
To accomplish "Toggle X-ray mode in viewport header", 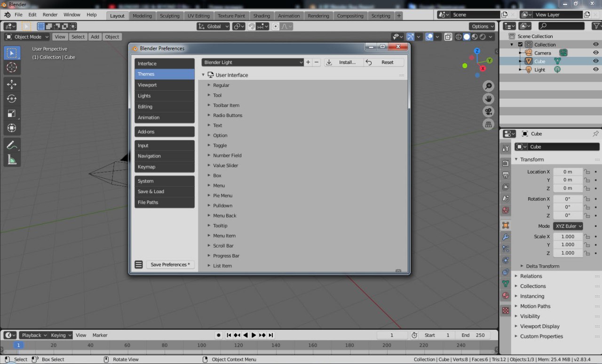I will pos(448,37).
